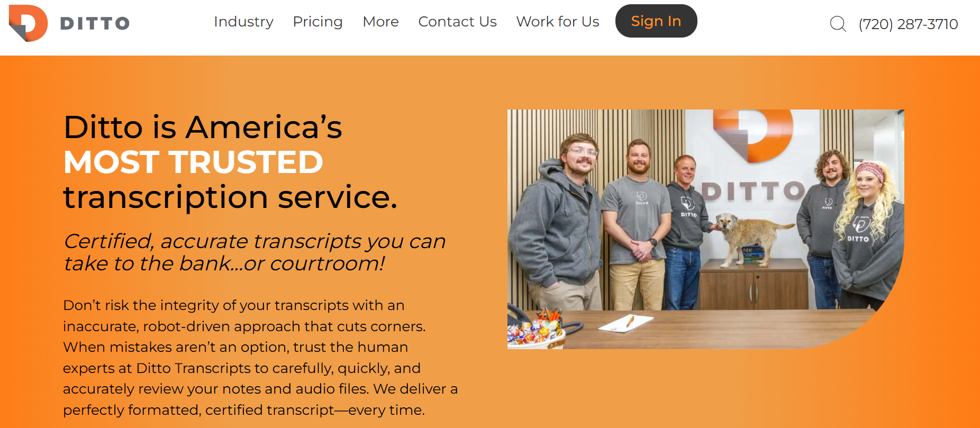Click the Sign In button
This screenshot has height=428, width=980.
(x=656, y=21)
